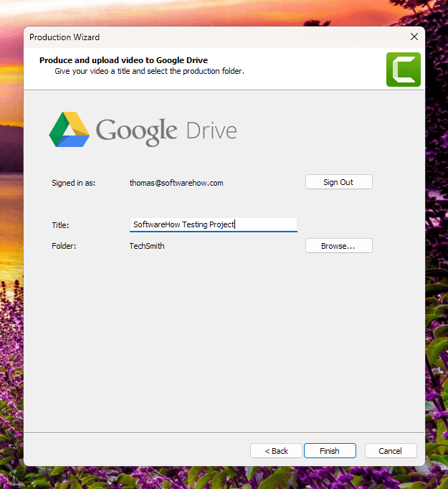The image size is (448, 489).
Task: Select the thomas@softwarehow.com account text
Action: point(176,183)
